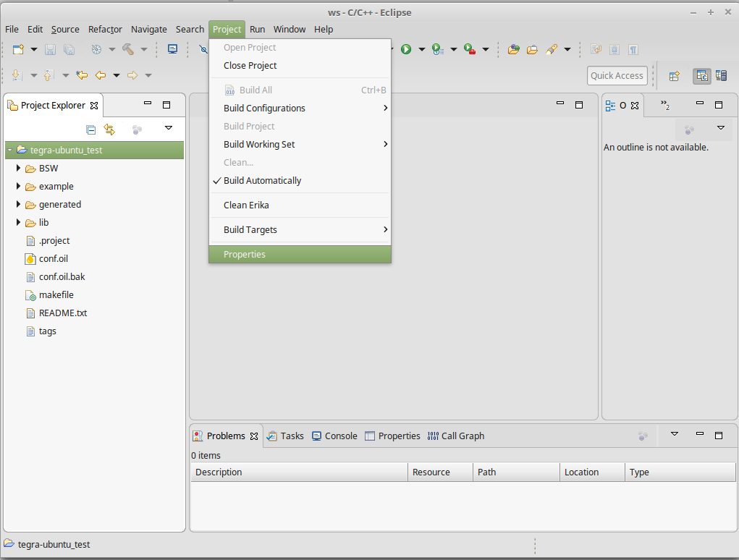Open Build Targets submenu
Screen dimensions: 739x560
[300, 230]
